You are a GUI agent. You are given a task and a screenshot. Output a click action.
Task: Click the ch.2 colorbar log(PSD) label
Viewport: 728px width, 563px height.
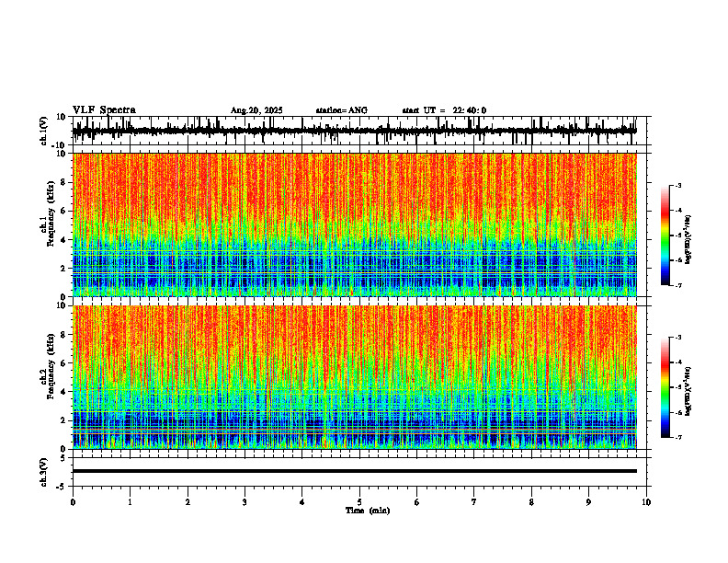[x=688, y=392]
